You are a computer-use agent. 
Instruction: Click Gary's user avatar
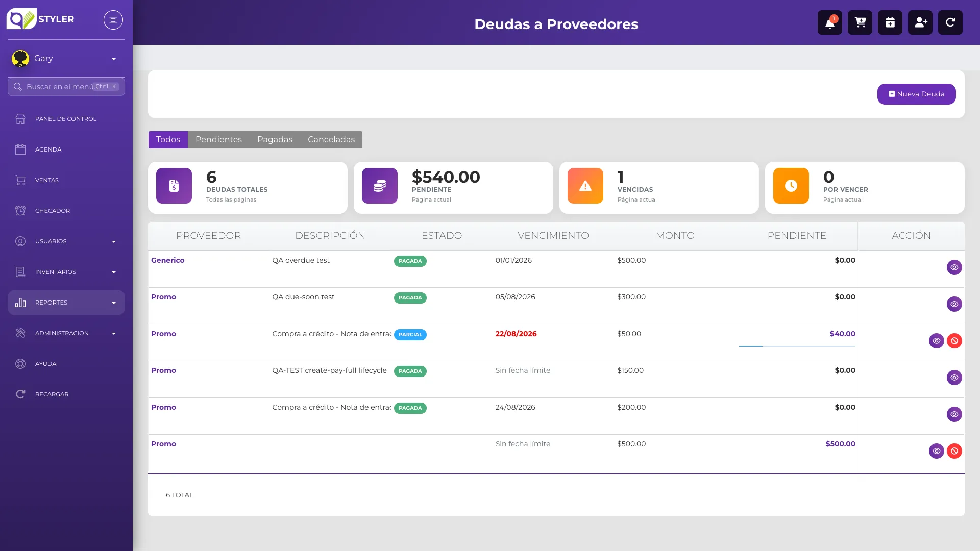click(20, 59)
